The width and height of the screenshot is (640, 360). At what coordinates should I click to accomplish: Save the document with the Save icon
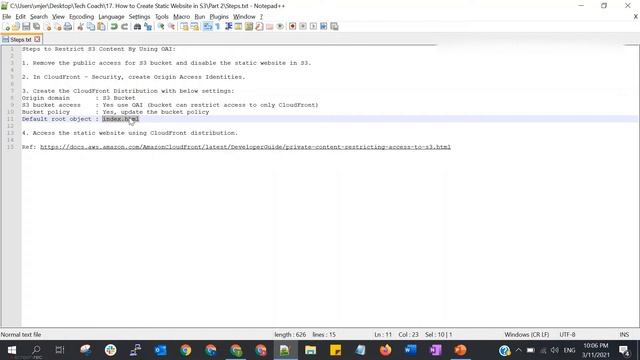(x=26, y=27)
